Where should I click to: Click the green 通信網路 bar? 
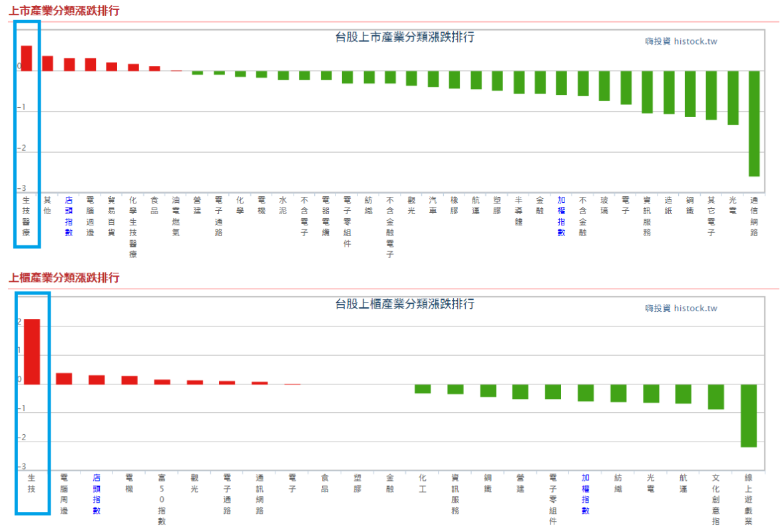coord(754,123)
